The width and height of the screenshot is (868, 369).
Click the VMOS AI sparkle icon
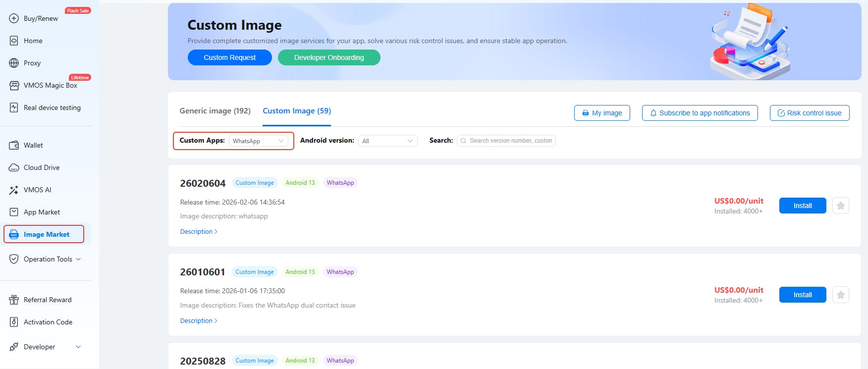click(x=14, y=190)
